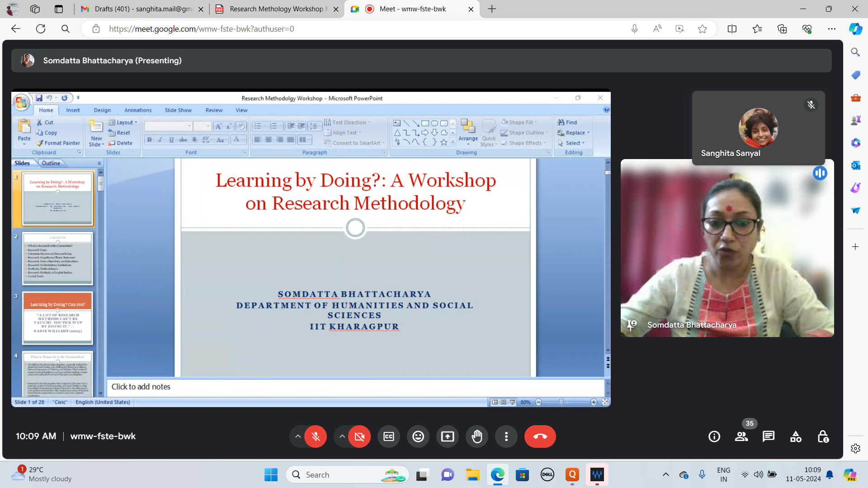Toggle the voice search microphone in address bar
868x488 pixels.
tap(634, 29)
